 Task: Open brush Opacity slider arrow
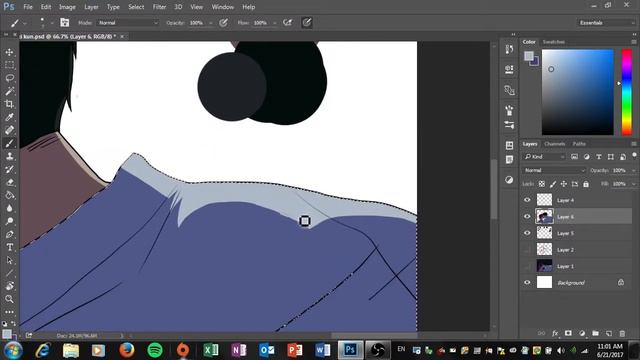pyautogui.click(x=211, y=23)
